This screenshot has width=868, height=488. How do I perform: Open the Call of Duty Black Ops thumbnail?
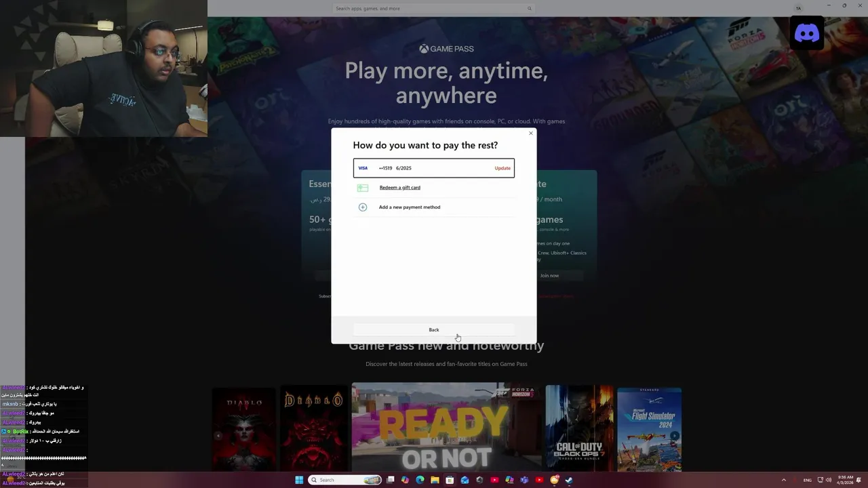578,428
